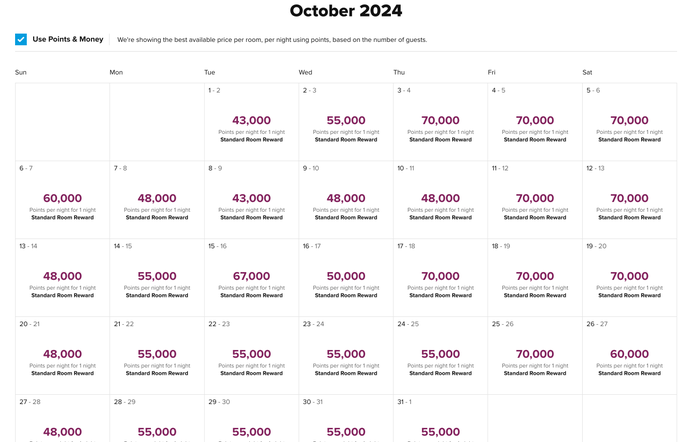Pick the October 29 - 30 Tuesday cell
This screenshot has width=700, height=442.
251,418
